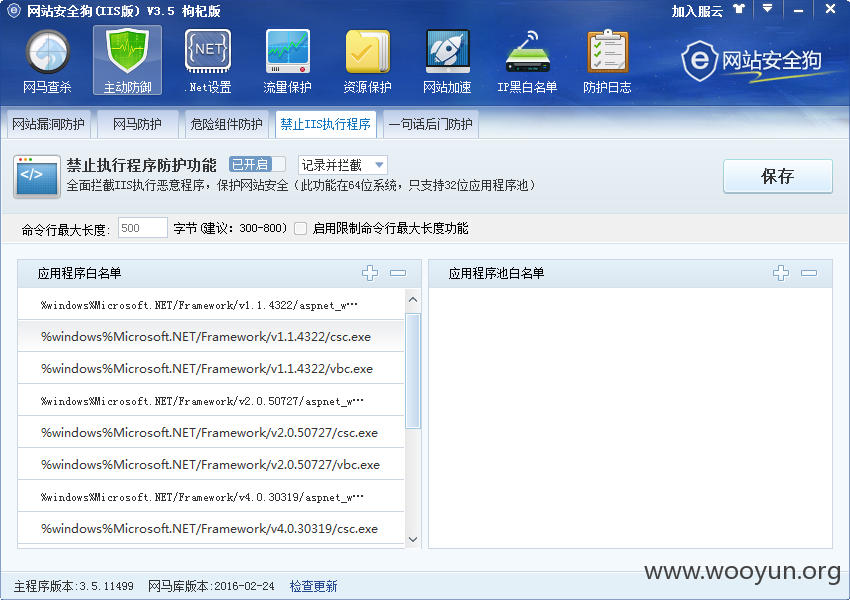Viewport: 850px width, 600px height.
Task: Select v1.1.4322/vbc.exe whitelist row
Action: pos(211,369)
